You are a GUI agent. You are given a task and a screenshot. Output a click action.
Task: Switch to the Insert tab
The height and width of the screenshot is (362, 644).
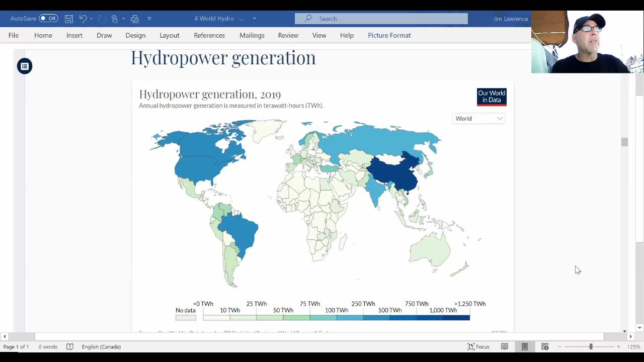(x=74, y=35)
